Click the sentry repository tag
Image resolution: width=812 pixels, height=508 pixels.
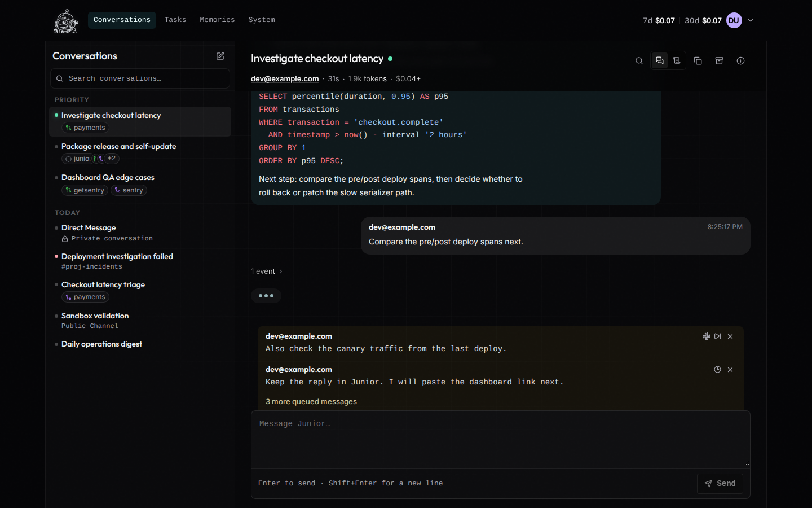tap(129, 190)
